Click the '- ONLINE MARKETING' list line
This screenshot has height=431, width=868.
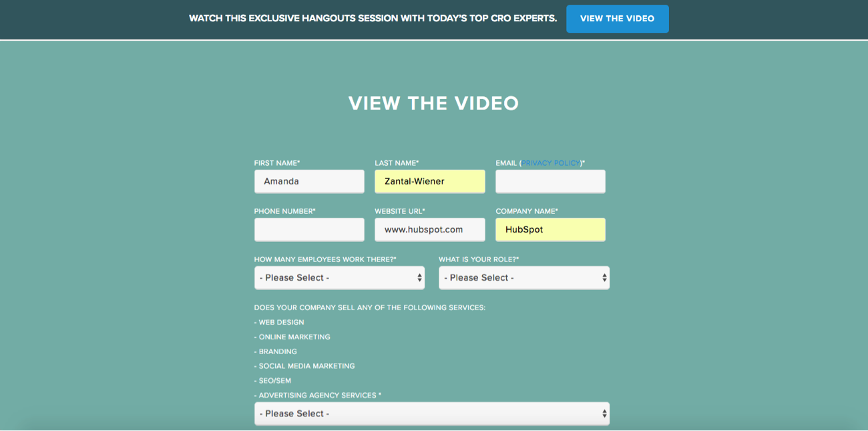(x=292, y=337)
